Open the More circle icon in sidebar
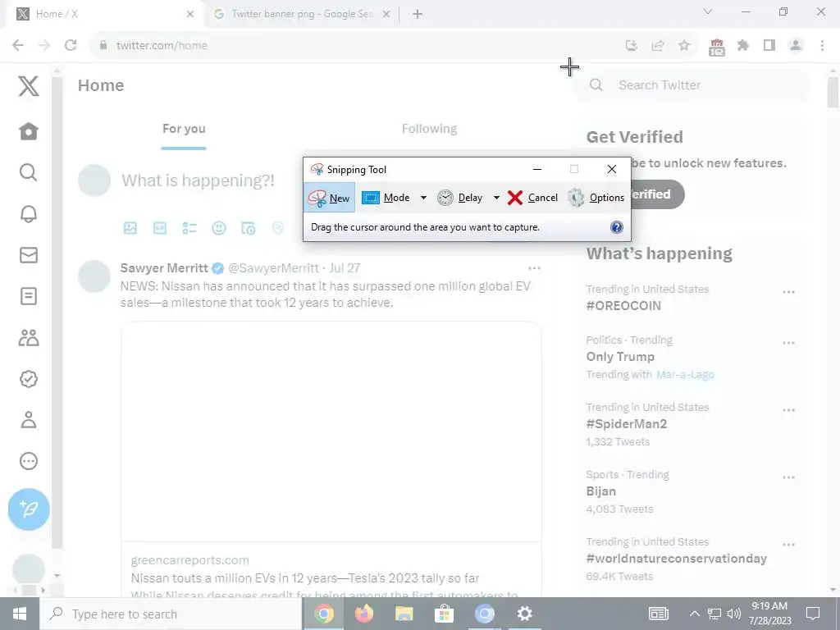 click(x=29, y=461)
